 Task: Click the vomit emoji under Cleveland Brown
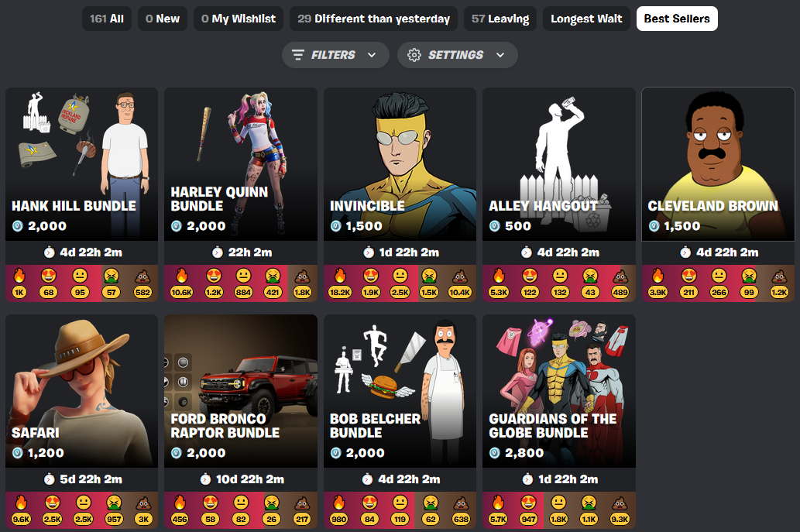click(x=749, y=276)
